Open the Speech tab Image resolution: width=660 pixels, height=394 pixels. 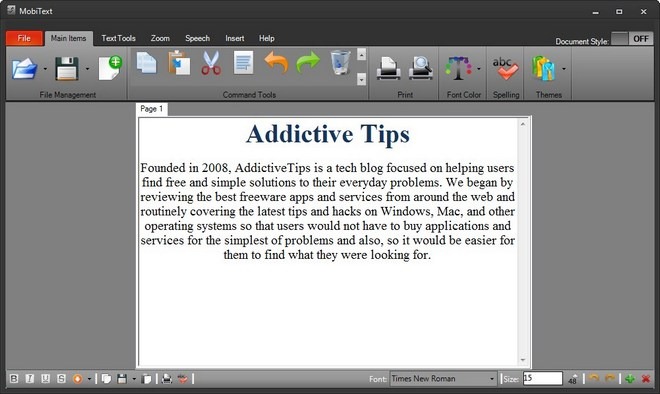[197, 38]
